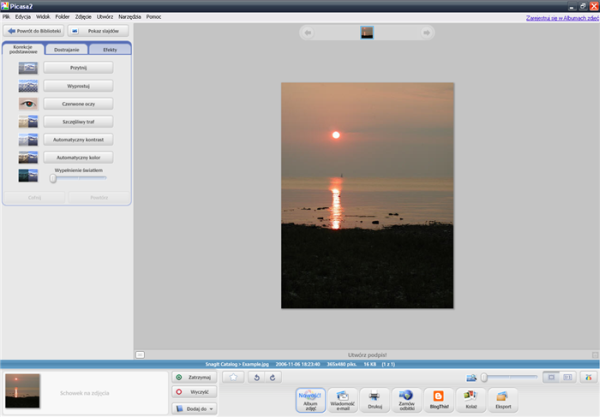Click the Cofnij undo button
The height and width of the screenshot is (417, 600).
point(34,197)
